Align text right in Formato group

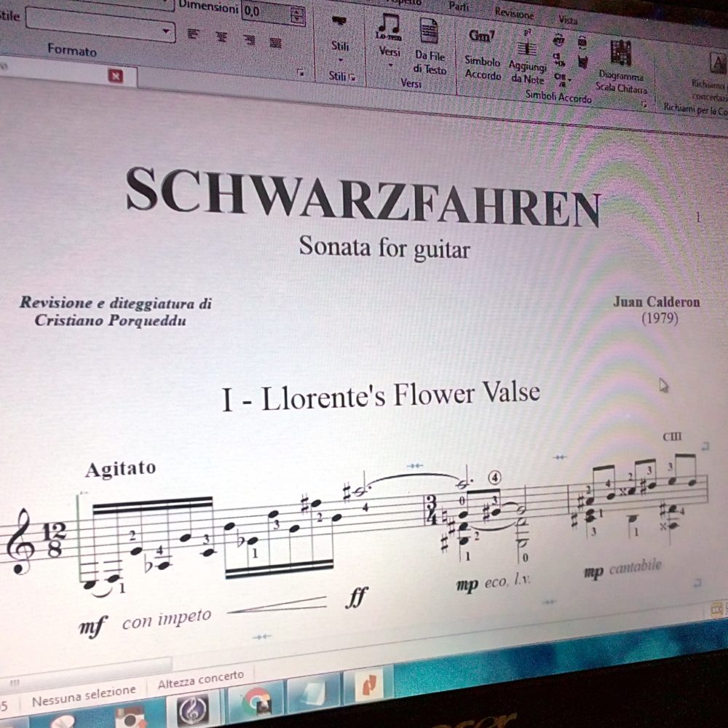point(249,39)
